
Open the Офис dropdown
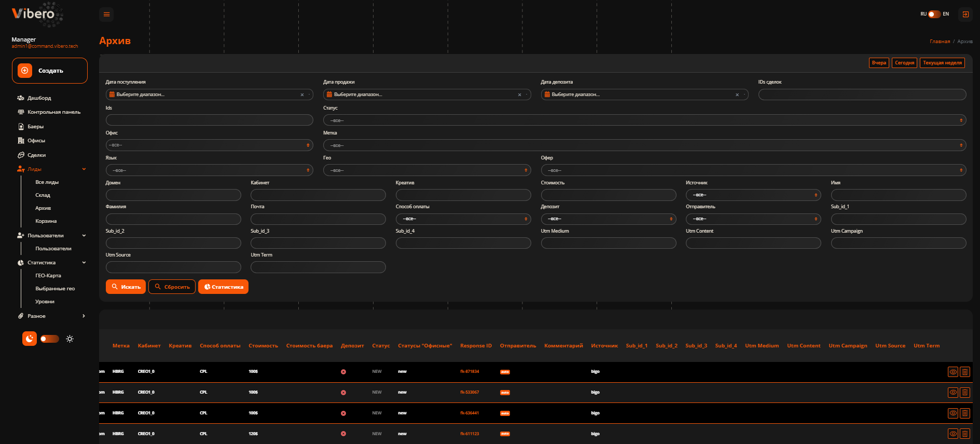(x=209, y=145)
